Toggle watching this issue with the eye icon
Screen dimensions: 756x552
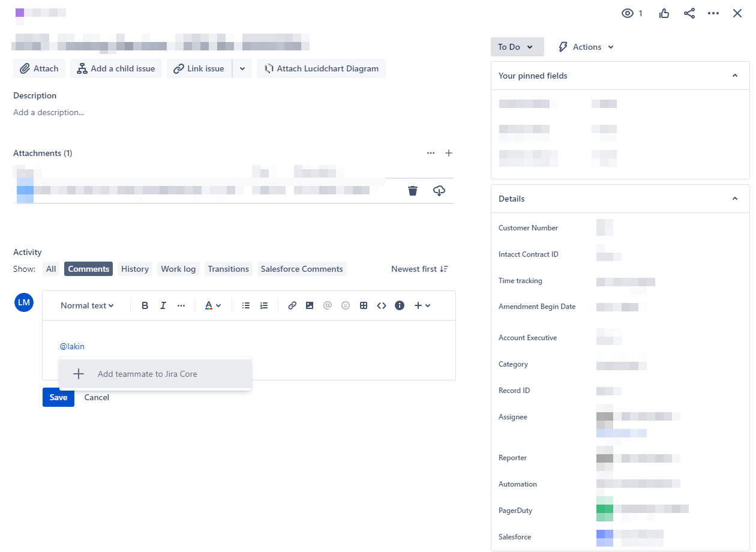tap(627, 13)
